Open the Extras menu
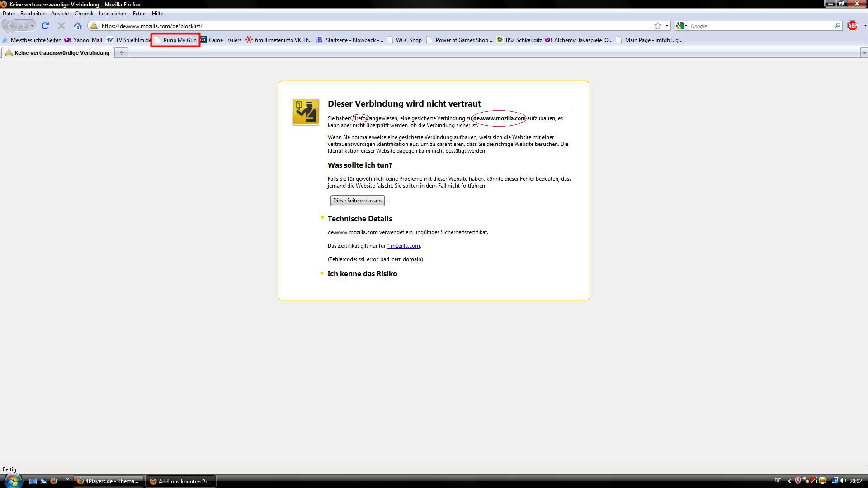 (139, 14)
